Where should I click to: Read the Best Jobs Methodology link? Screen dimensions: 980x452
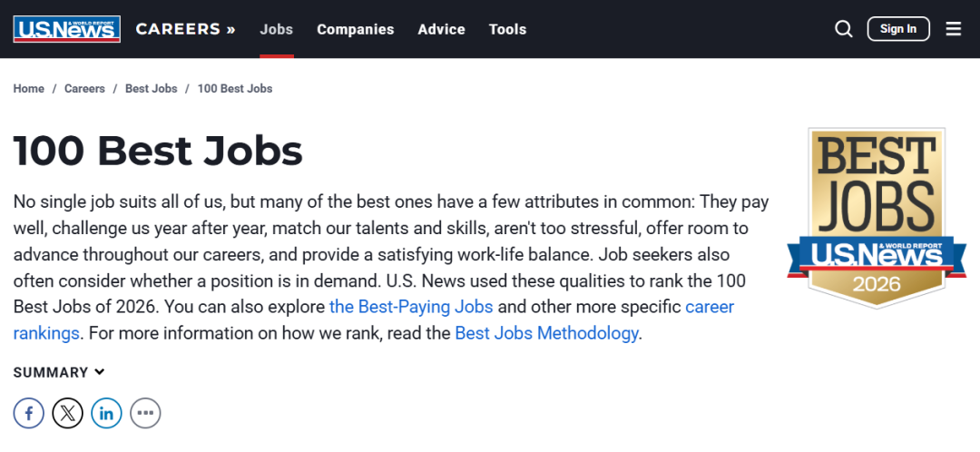coord(547,333)
